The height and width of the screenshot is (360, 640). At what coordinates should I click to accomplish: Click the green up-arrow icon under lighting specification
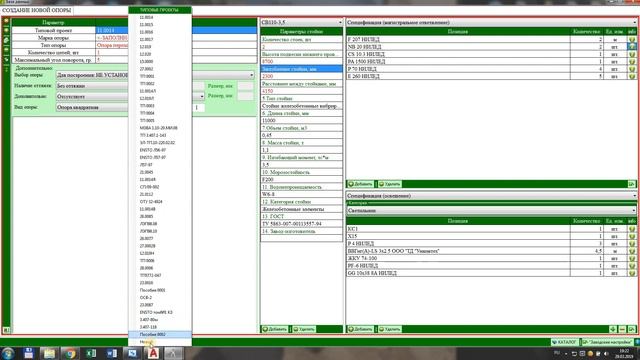click(613, 329)
